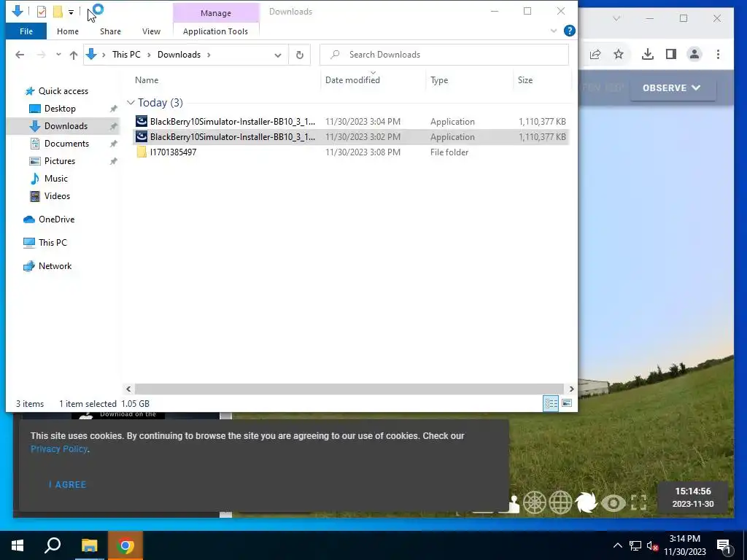
Task: Open the browser three-dot menu
Action: (718, 54)
